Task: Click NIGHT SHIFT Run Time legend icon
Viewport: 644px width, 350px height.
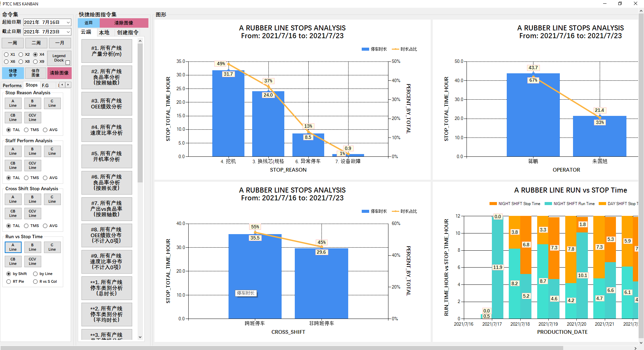Action: point(548,204)
